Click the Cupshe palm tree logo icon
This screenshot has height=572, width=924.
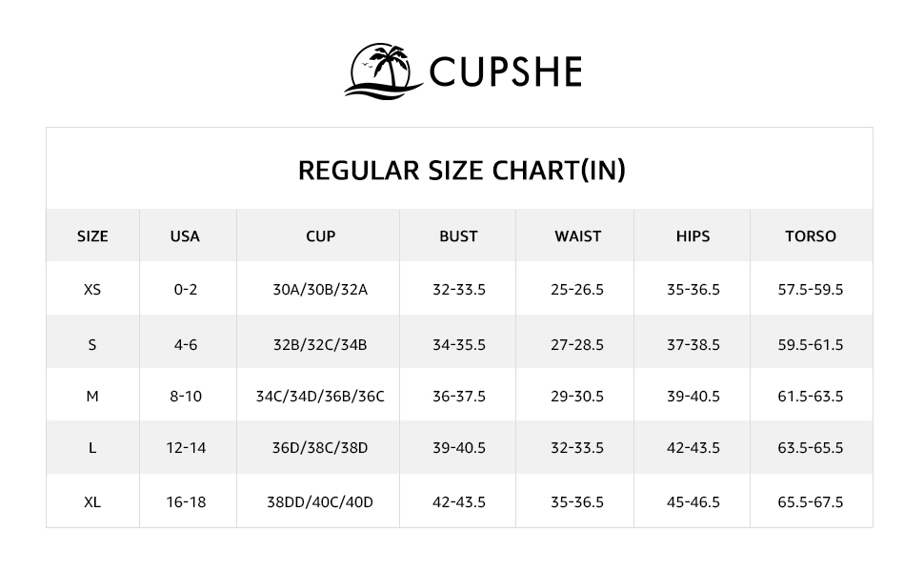(383, 69)
